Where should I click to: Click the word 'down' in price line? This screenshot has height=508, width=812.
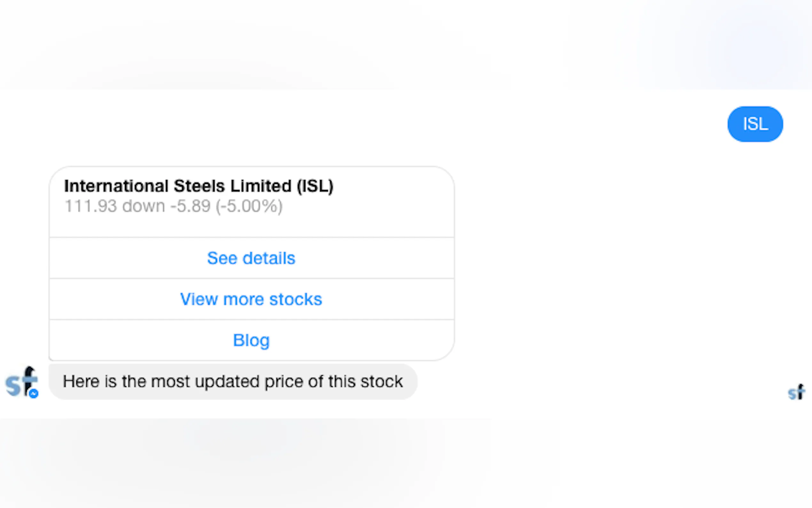click(x=144, y=206)
